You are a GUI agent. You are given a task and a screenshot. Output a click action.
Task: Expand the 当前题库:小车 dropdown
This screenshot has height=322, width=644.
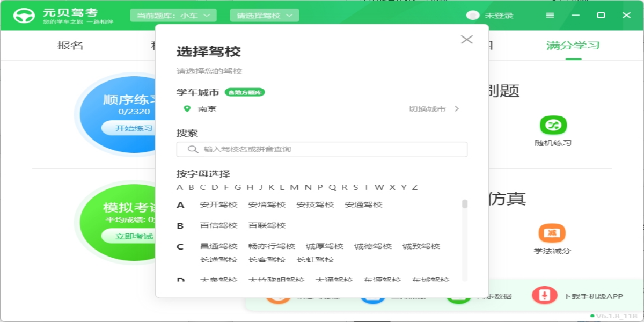pos(173,16)
